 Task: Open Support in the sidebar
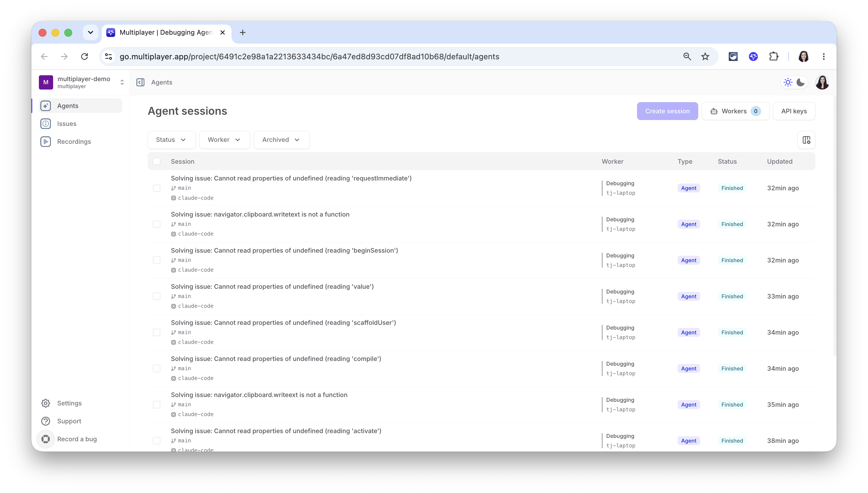(80, 421)
